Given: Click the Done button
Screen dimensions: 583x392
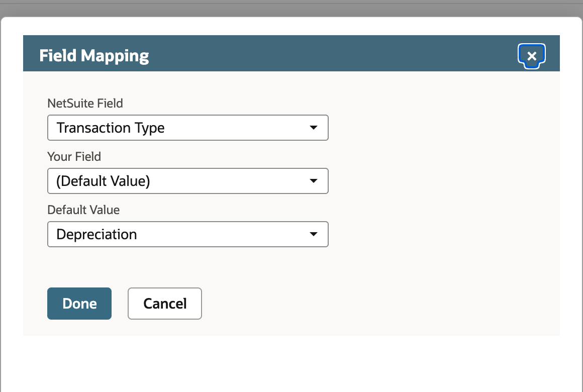Looking at the screenshot, I should tap(79, 304).
